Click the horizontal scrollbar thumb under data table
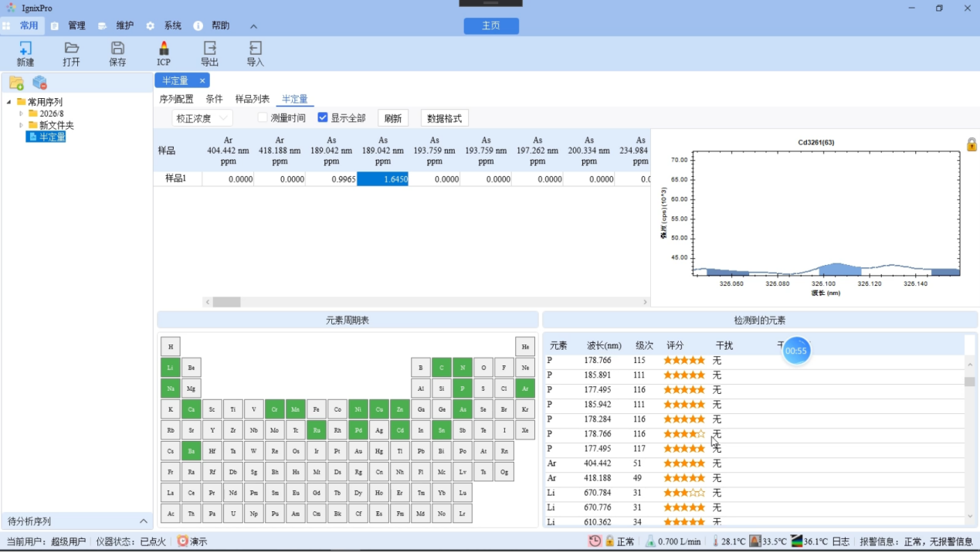The width and height of the screenshot is (980, 553). (x=226, y=302)
